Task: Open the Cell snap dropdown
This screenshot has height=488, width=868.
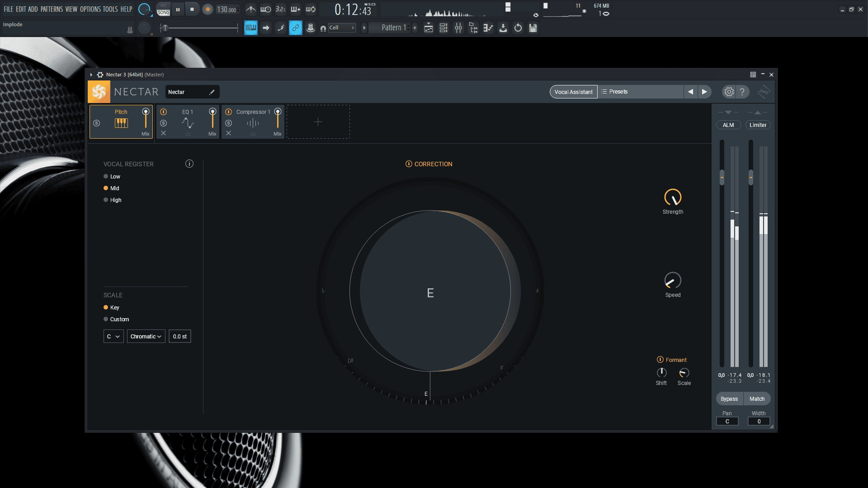Action: 342,28
